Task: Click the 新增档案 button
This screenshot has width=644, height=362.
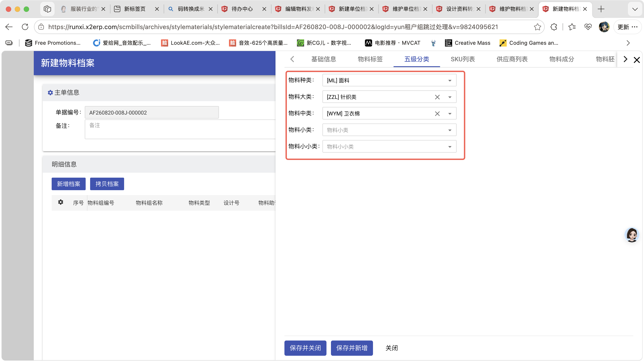Action: pyautogui.click(x=68, y=184)
